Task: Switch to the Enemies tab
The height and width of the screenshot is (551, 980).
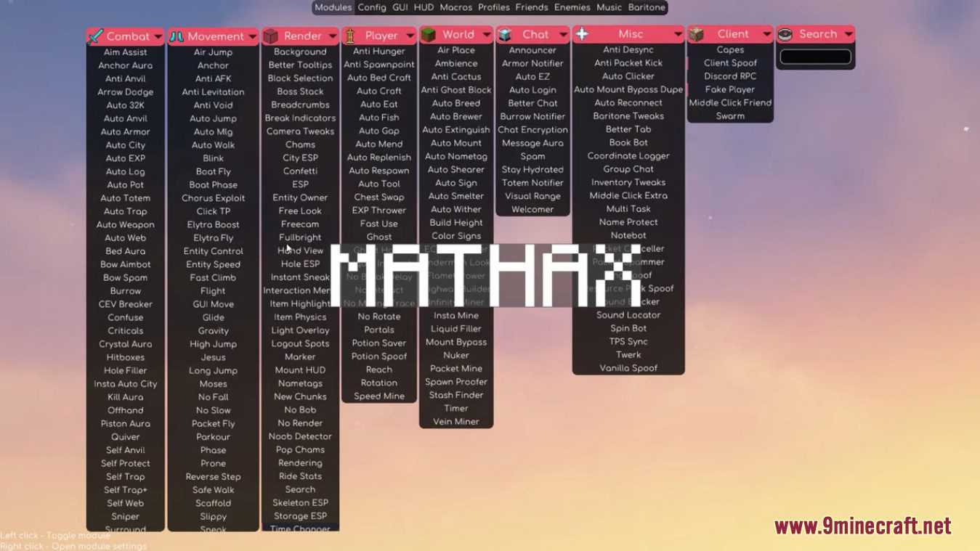Action: click(572, 7)
